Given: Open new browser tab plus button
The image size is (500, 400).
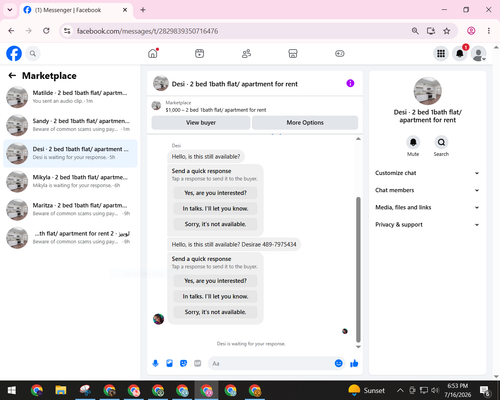Looking at the screenshot, I should (143, 10).
